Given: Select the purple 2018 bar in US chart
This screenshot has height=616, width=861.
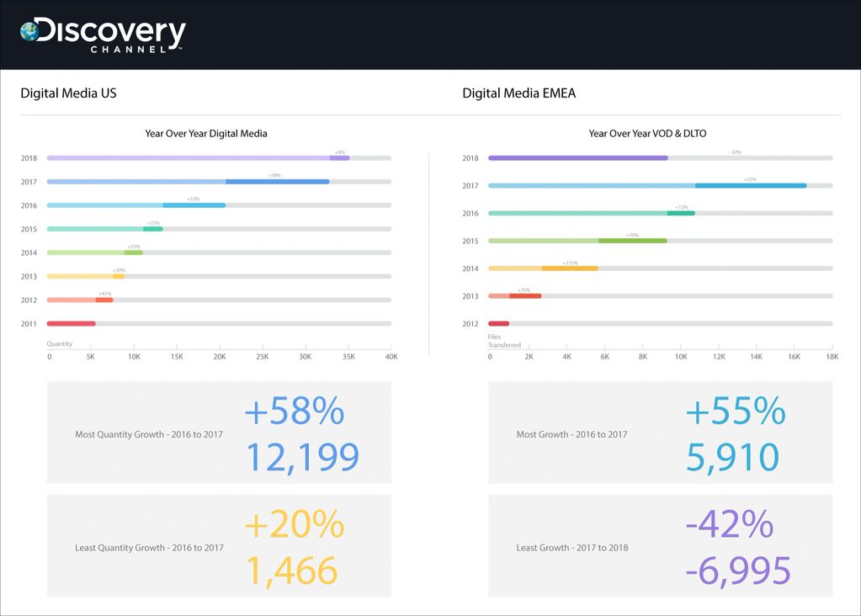Looking at the screenshot, I should tap(199, 158).
